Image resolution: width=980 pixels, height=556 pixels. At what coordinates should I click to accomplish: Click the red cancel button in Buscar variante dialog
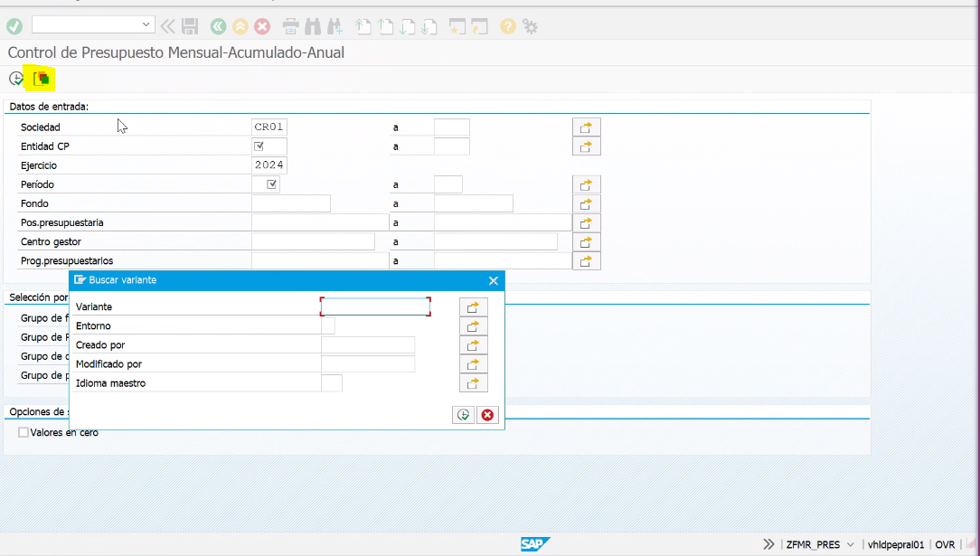(488, 415)
